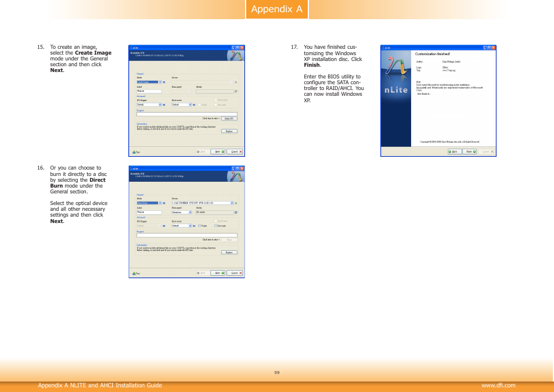
Task: Open the Mode dropdown showing Create Image
Action: tap(149, 82)
